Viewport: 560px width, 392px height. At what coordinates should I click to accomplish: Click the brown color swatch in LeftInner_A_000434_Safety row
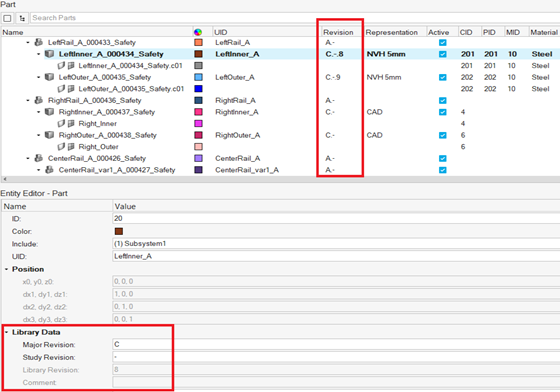(198, 54)
